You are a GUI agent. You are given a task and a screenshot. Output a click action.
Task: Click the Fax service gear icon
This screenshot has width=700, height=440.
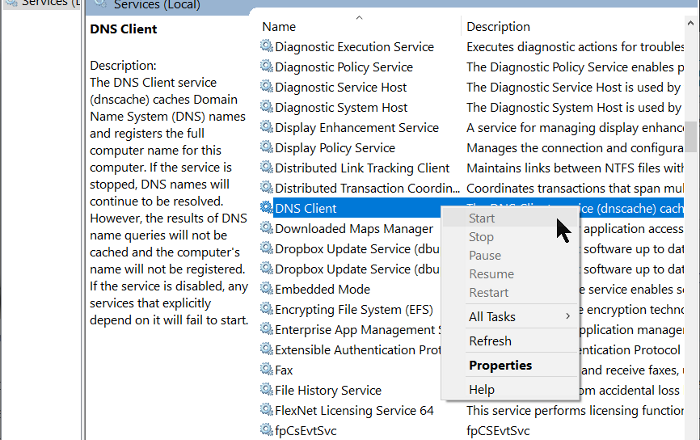point(266,370)
